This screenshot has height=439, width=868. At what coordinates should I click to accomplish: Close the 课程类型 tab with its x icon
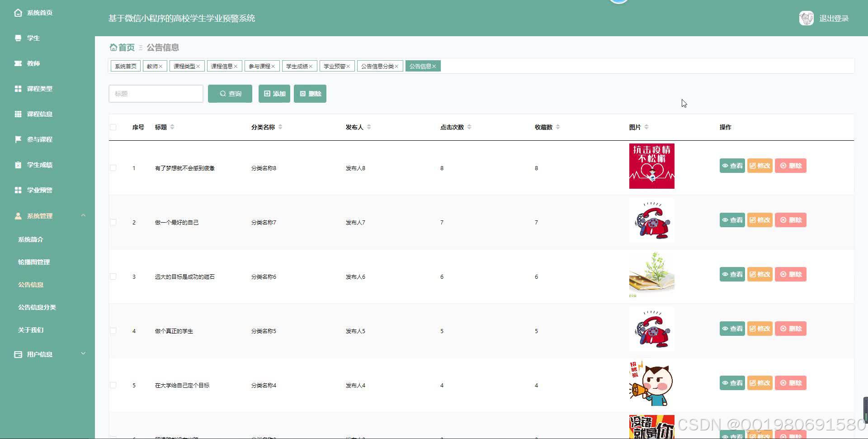tap(198, 67)
